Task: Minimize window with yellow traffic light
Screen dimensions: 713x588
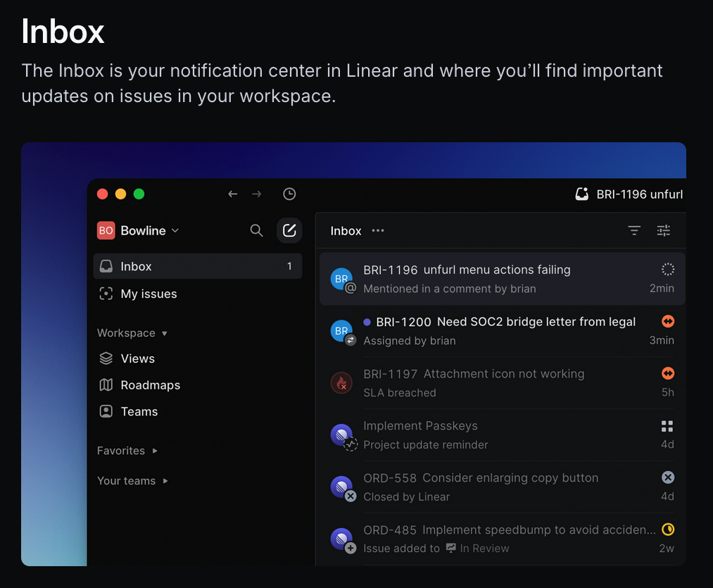Action: click(x=120, y=194)
